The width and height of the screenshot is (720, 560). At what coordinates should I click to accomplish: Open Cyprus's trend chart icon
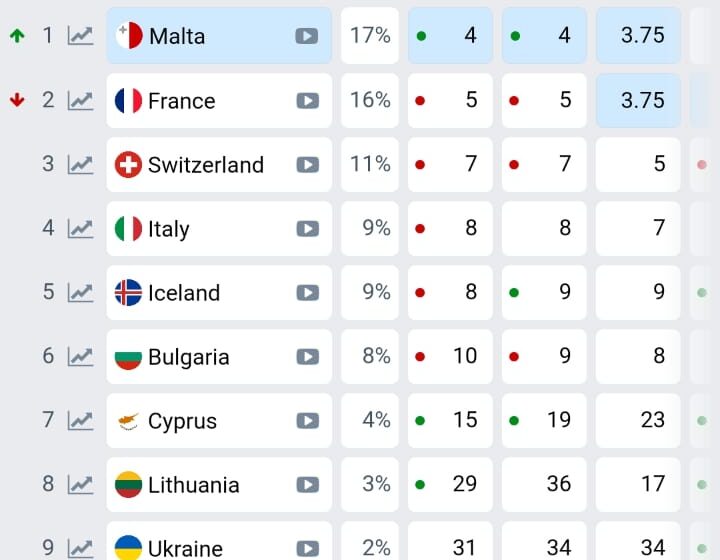[80, 420]
